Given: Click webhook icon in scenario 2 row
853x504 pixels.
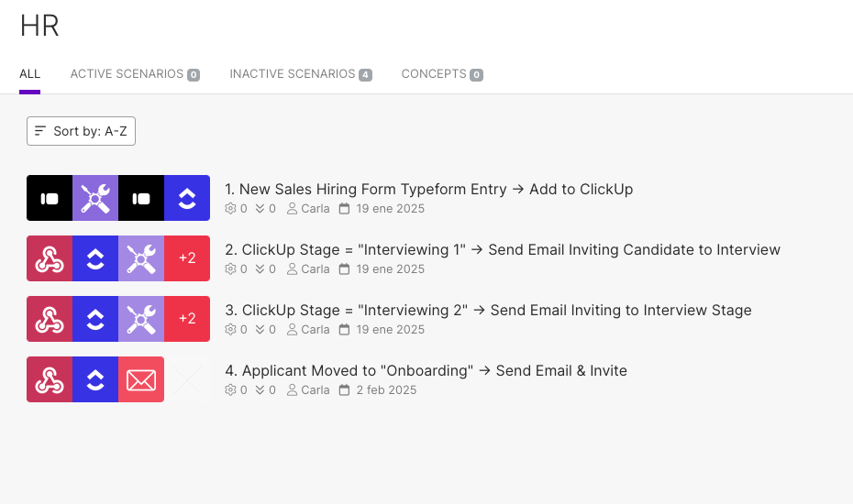Looking at the screenshot, I should (50, 258).
